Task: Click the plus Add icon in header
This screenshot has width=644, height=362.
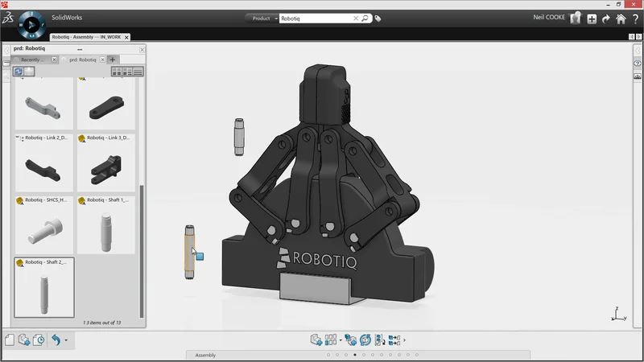Action: click(592, 19)
